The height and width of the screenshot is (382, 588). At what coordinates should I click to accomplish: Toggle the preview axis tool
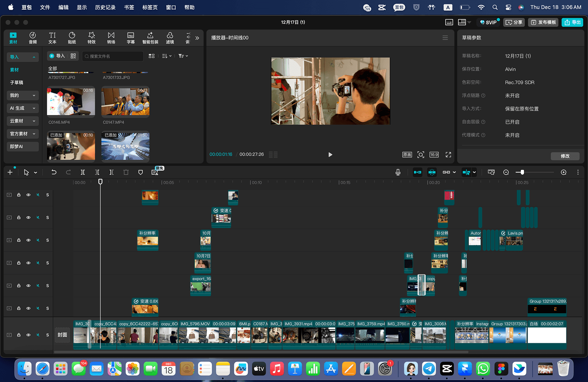coord(466,172)
